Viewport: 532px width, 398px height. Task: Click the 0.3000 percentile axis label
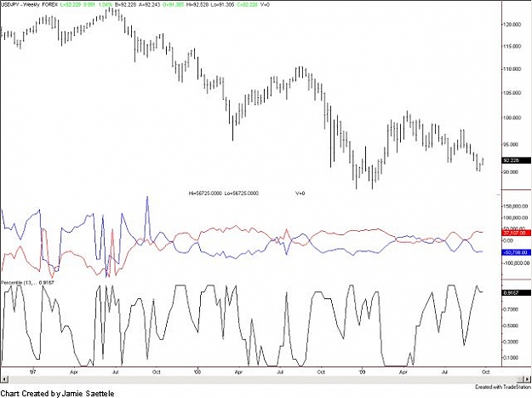pyautogui.click(x=511, y=342)
